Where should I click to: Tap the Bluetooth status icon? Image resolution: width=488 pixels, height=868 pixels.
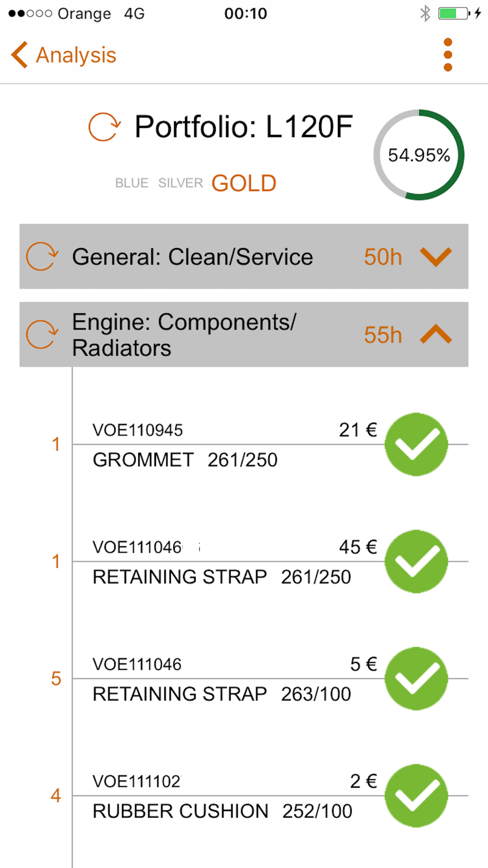click(x=425, y=13)
